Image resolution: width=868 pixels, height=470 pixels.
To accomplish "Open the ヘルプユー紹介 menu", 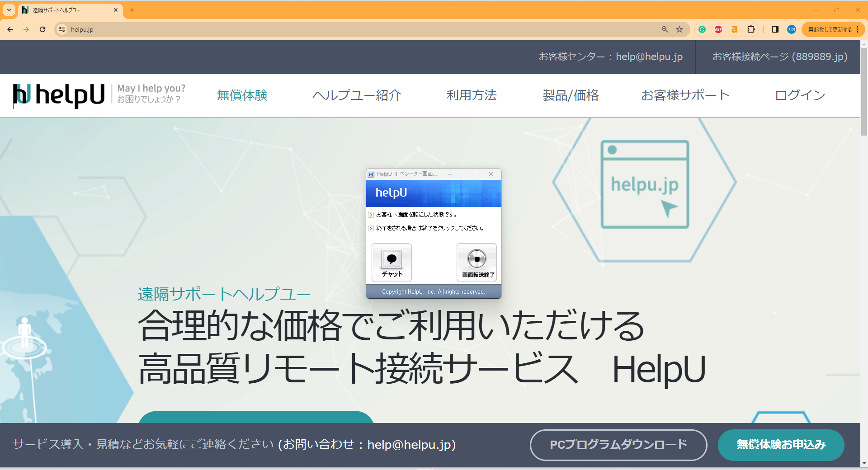I will tap(357, 95).
